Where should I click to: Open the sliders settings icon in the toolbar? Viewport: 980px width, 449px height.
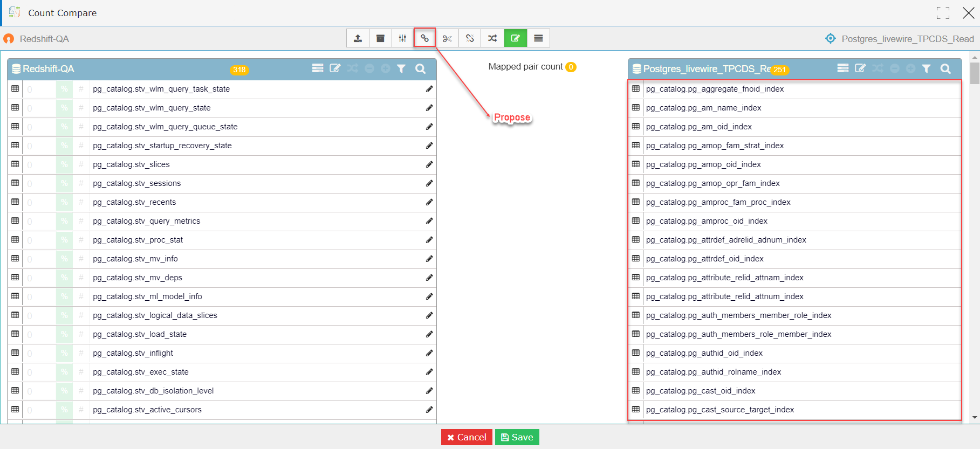(402, 38)
